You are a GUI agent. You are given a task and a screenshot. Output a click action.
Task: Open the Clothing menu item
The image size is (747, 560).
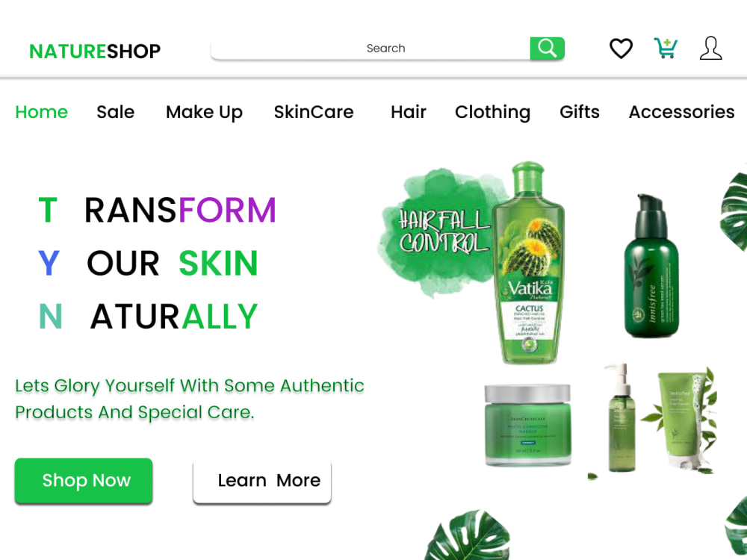[492, 113]
